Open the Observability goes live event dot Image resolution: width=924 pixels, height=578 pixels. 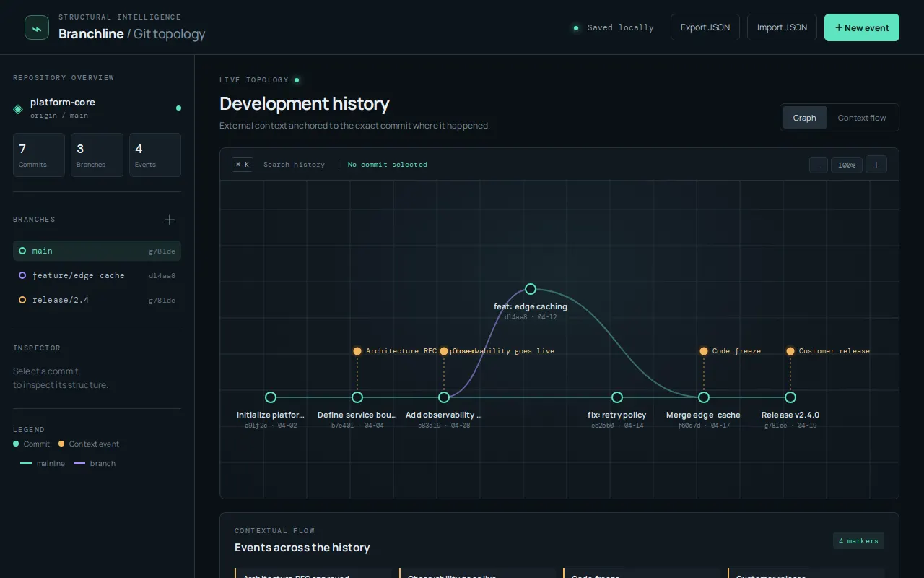(x=444, y=351)
